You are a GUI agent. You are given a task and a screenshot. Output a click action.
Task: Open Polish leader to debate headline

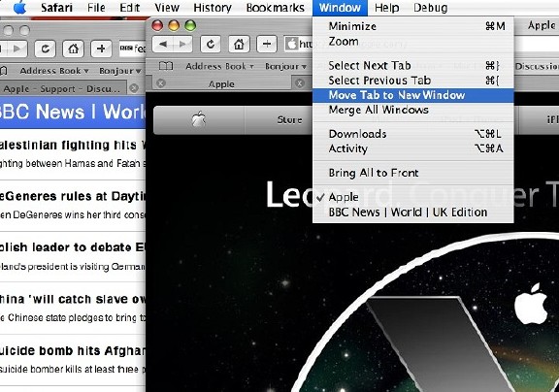point(73,247)
